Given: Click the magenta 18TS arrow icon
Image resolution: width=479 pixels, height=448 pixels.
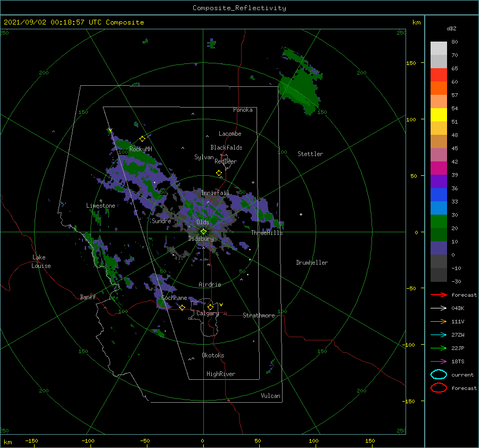Looking at the screenshot, I should (439, 362).
